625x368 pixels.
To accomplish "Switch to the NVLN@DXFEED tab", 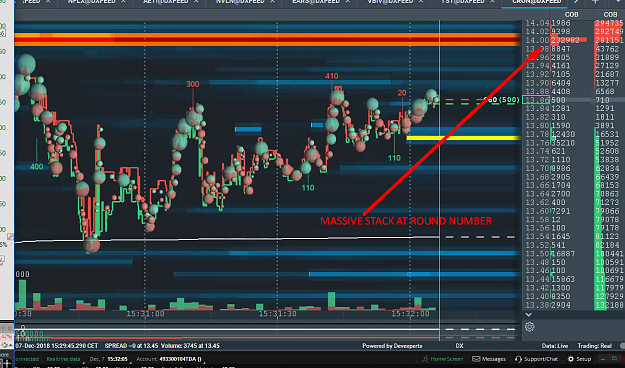I will point(240,2).
